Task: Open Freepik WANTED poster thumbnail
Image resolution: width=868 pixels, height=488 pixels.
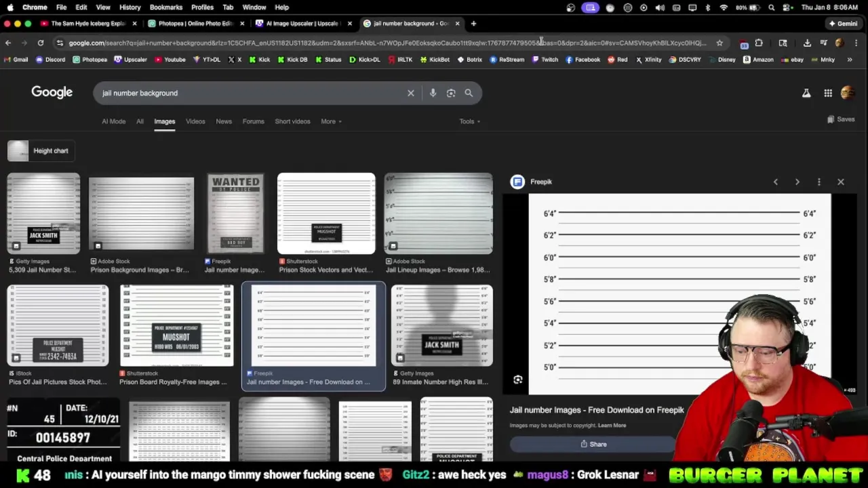Action: [x=235, y=213]
